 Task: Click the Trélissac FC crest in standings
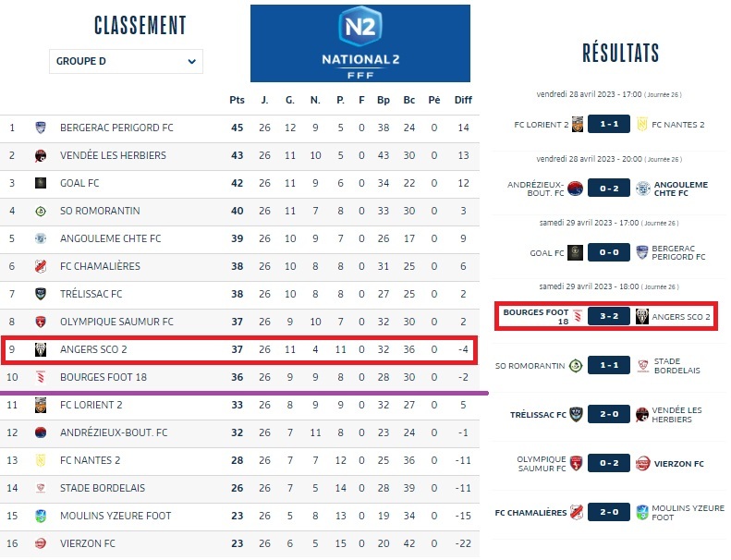41,294
